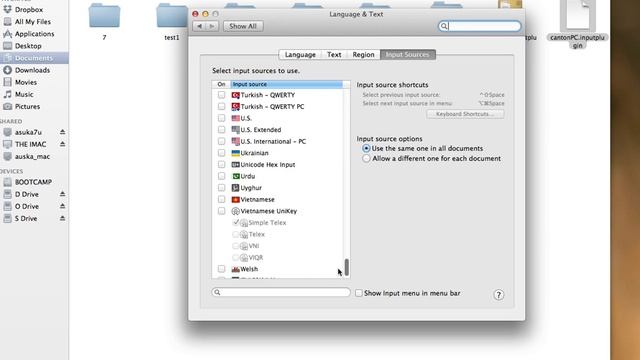
Task: Select the Input Sources tab
Action: [407, 55]
